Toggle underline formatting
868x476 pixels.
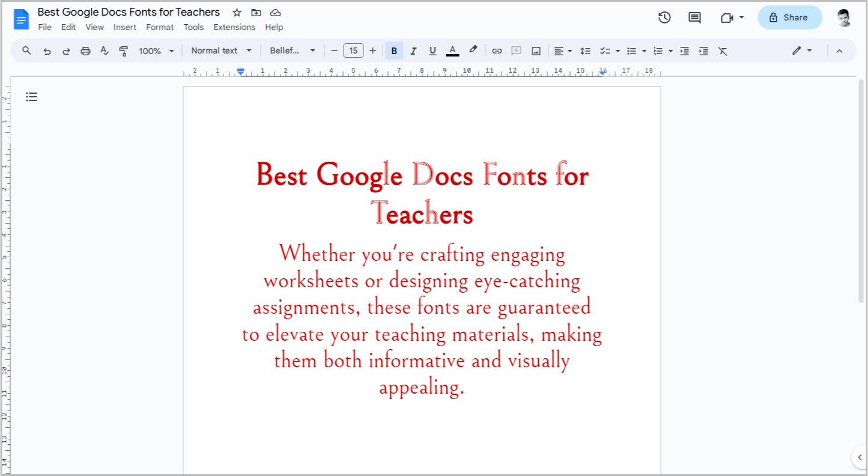(x=432, y=50)
